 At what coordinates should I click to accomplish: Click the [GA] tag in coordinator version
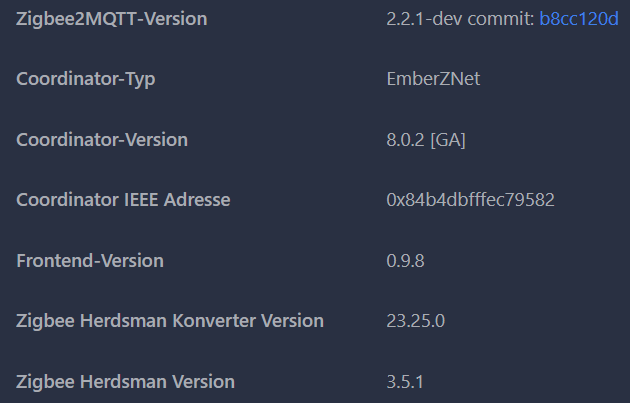pos(448,140)
